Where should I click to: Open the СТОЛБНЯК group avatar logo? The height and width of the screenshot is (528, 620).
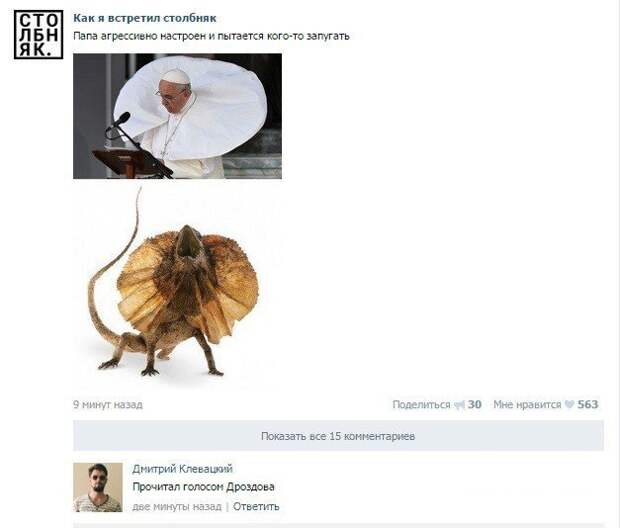(38, 35)
